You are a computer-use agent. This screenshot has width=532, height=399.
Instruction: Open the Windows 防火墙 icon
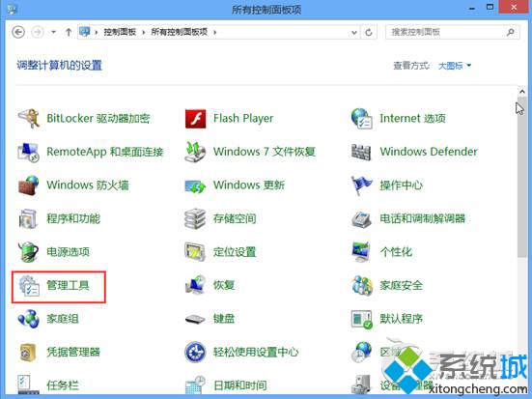[29, 185]
